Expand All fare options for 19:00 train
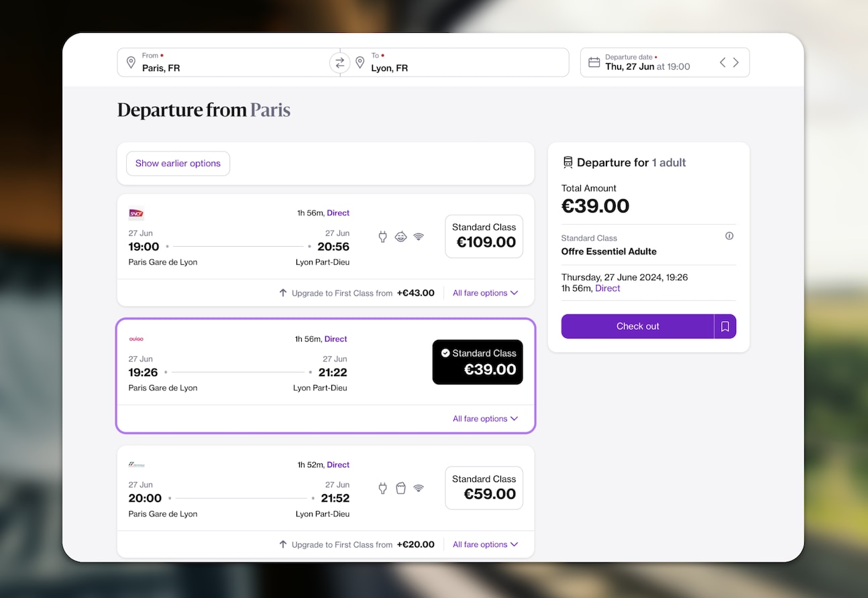This screenshot has width=868, height=598. [485, 293]
